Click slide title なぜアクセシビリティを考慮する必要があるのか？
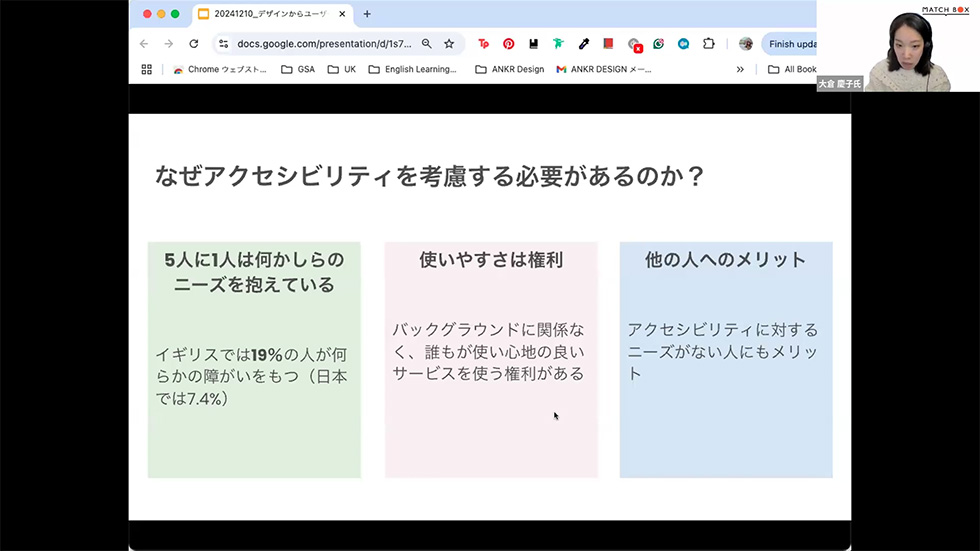This screenshot has width=980, height=551. (429, 176)
